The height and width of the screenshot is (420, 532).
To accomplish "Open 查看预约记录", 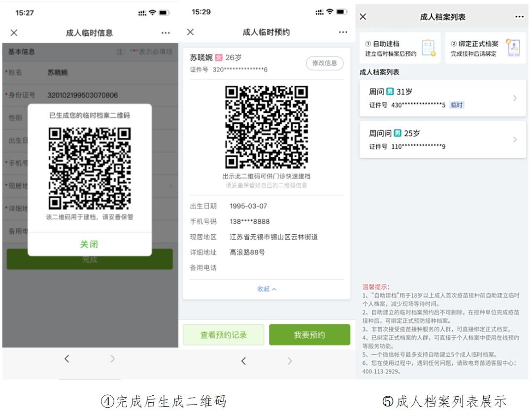I will [223, 335].
